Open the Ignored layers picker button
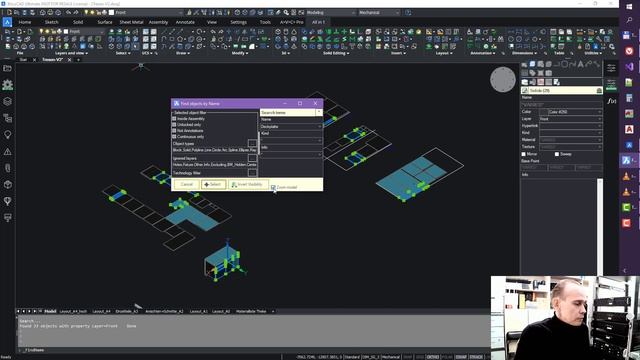 click(252, 158)
